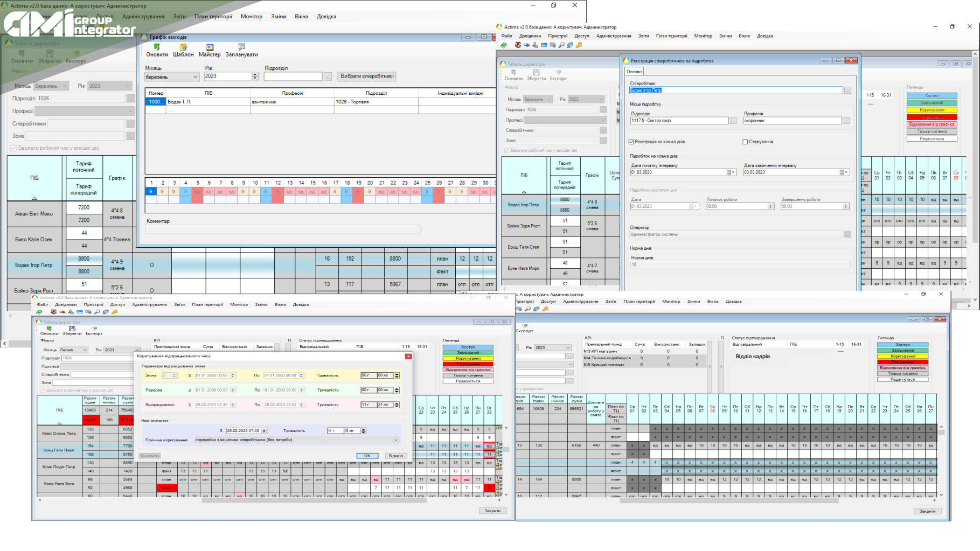Image resolution: width=980 pixels, height=551 pixels.
Task: Click Оновити icon in Графік виходів window
Action: pyautogui.click(x=157, y=48)
